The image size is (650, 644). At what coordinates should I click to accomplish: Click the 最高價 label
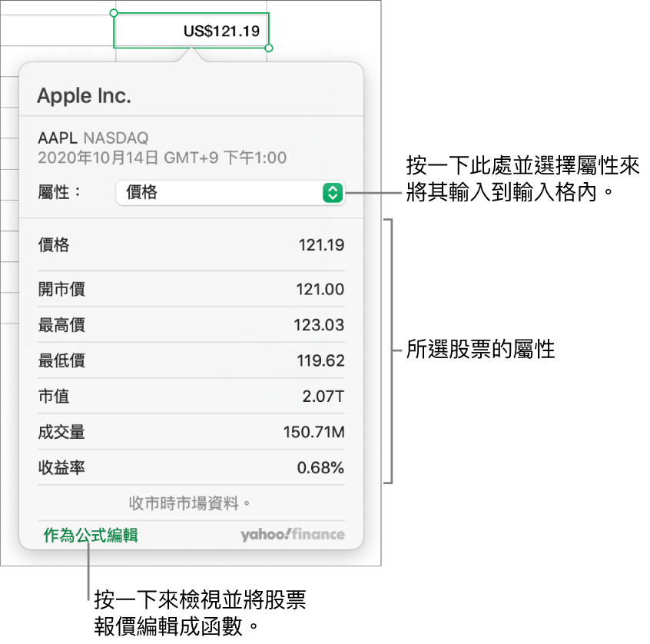[x=61, y=325]
